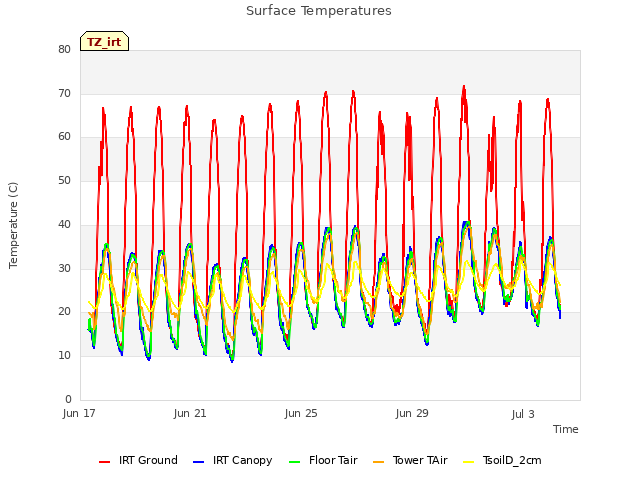Click the Jun 21 x-axis tick label
This screenshot has height=480, width=640.
(x=190, y=414)
